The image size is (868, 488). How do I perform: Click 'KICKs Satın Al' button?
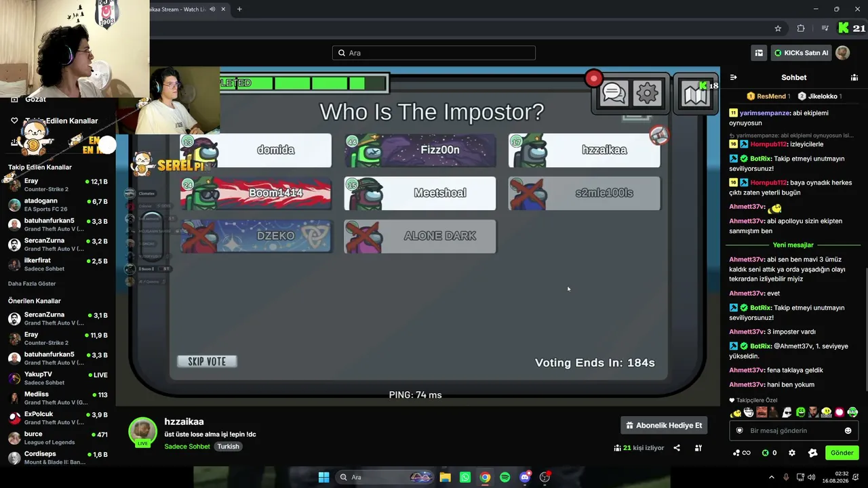(800, 53)
